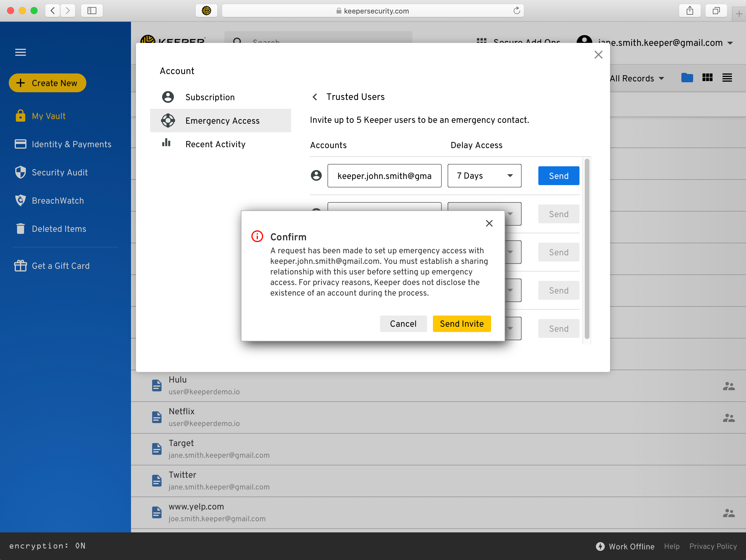Open Recent Activity in Account menu
Viewport: 746px width, 560px height.
tap(215, 144)
